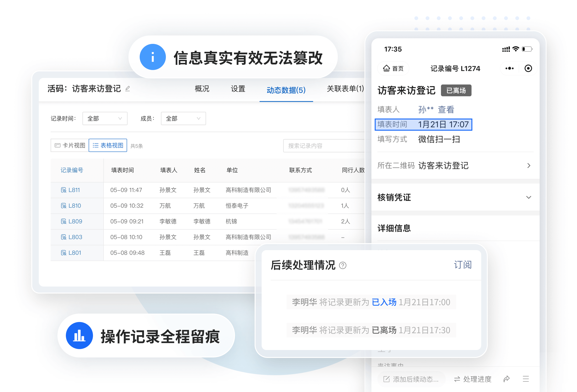Switch to the 设置 tab
577x392 pixels.
238,89
